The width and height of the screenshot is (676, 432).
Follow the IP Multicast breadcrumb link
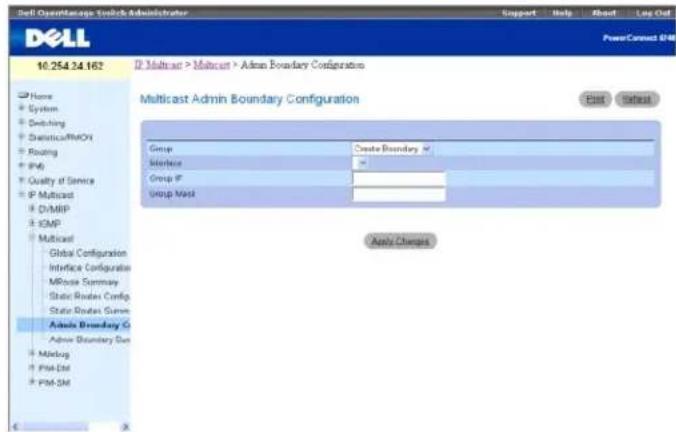pyautogui.click(x=158, y=65)
